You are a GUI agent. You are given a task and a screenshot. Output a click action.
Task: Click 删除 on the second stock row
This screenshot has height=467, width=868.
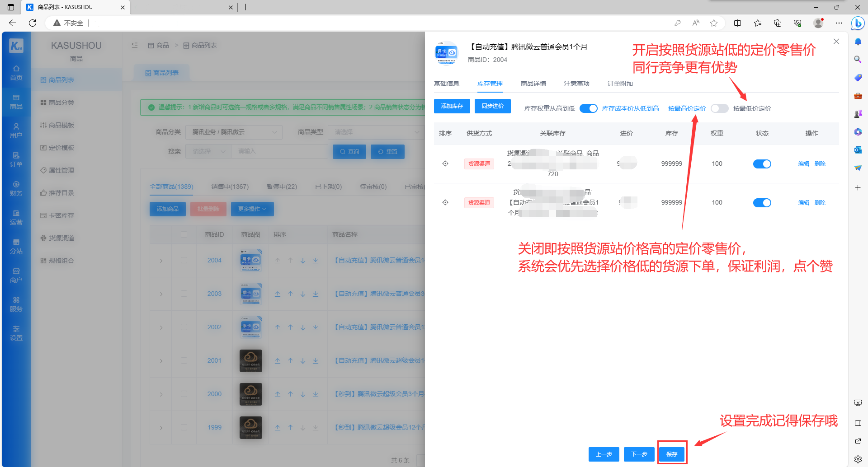pyautogui.click(x=820, y=203)
